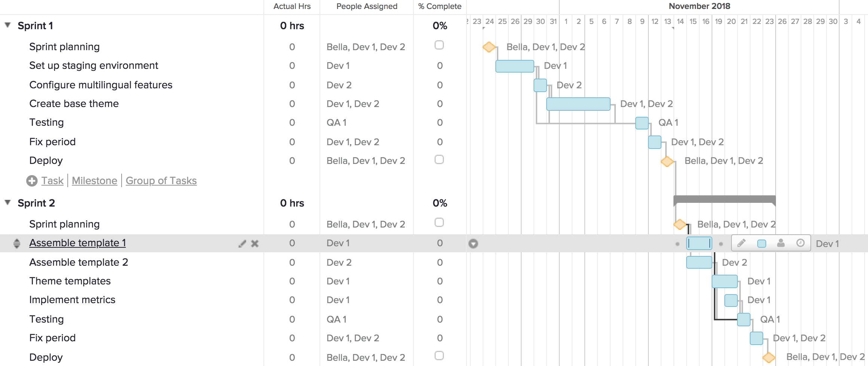Click the person icon to assign people

[781, 243]
